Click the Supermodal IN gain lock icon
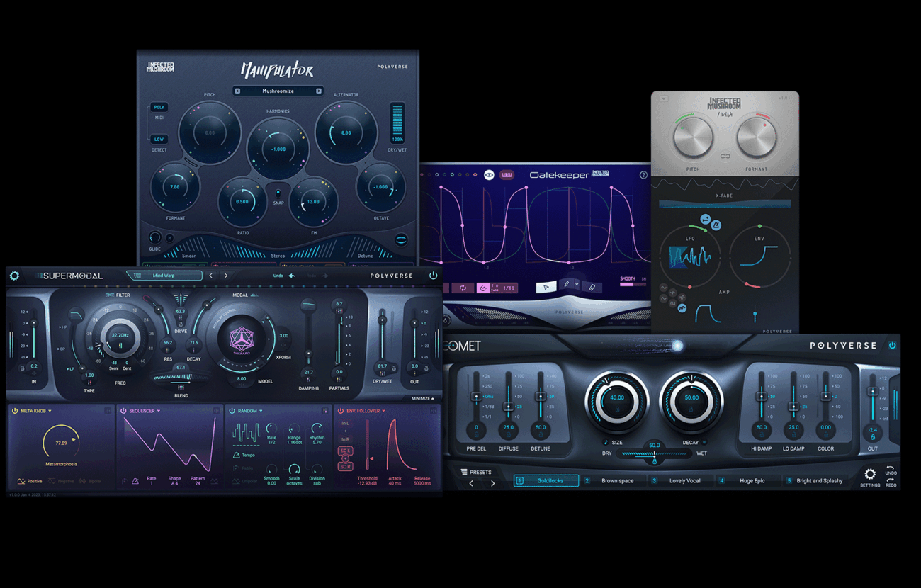The width and height of the screenshot is (921, 588). click(x=22, y=368)
